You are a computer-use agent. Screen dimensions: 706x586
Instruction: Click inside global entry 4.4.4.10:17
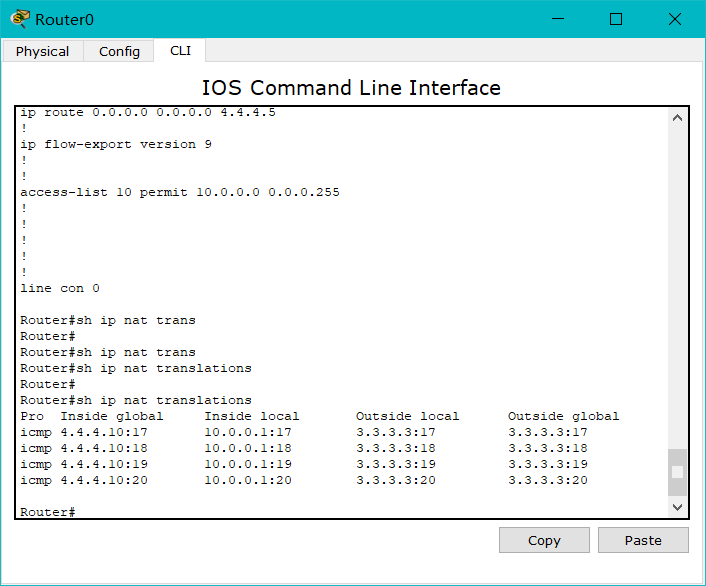[104, 432]
